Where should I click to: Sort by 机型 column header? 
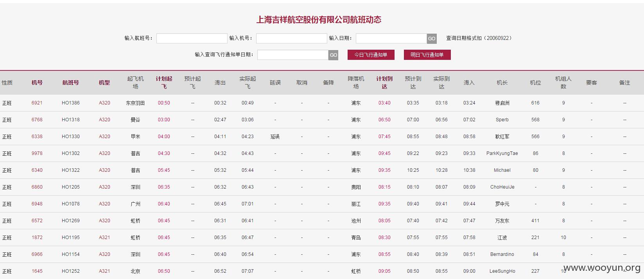(x=104, y=83)
